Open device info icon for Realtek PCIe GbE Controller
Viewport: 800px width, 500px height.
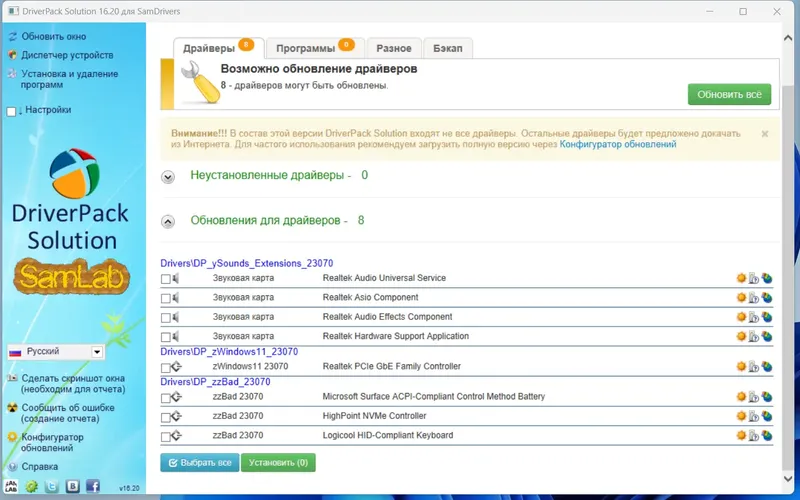[754, 366]
